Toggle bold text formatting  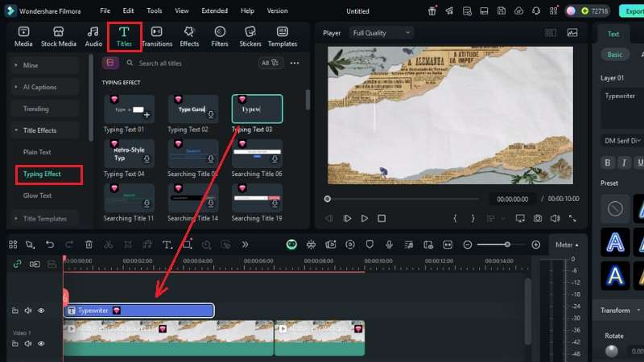click(x=608, y=162)
